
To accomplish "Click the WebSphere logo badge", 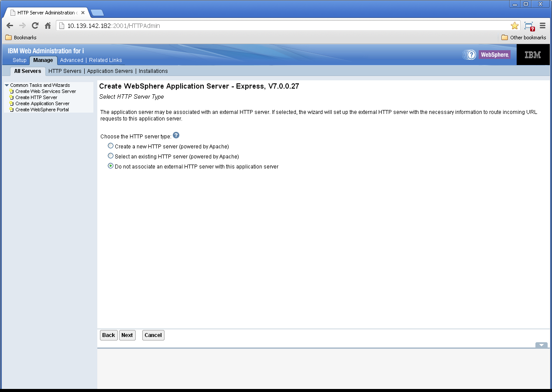I will click(494, 55).
